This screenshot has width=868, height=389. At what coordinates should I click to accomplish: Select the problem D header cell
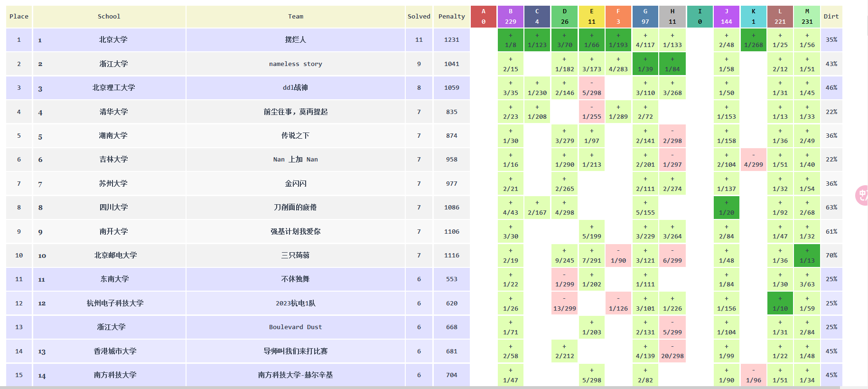(564, 17)
